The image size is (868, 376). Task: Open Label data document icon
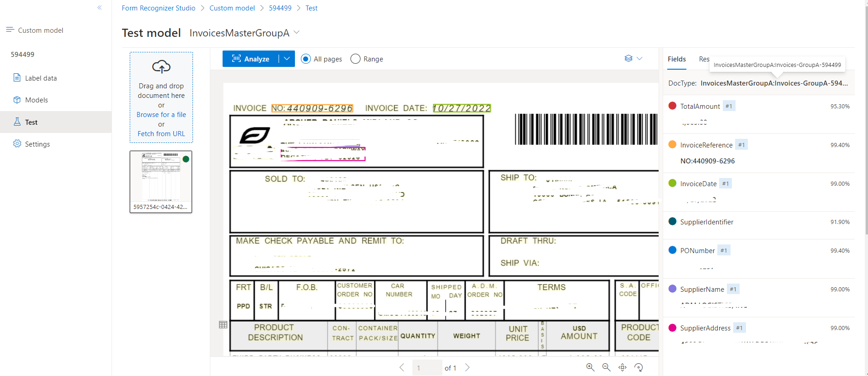[x=17, y=77]
